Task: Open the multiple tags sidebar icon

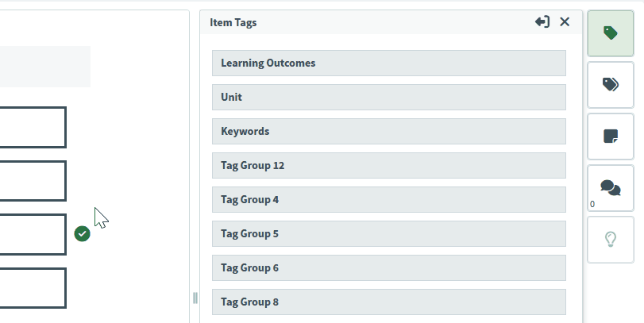Action: click(610, 85)
